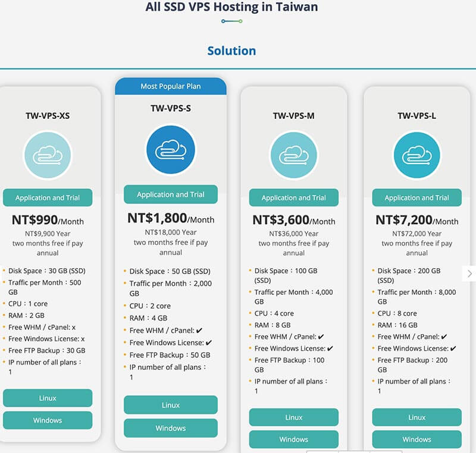The width and height of the screenshot is (476, 453).
Task: Open Application and Trial for TW-VPS-L
Action: click(x=417, y=197)
